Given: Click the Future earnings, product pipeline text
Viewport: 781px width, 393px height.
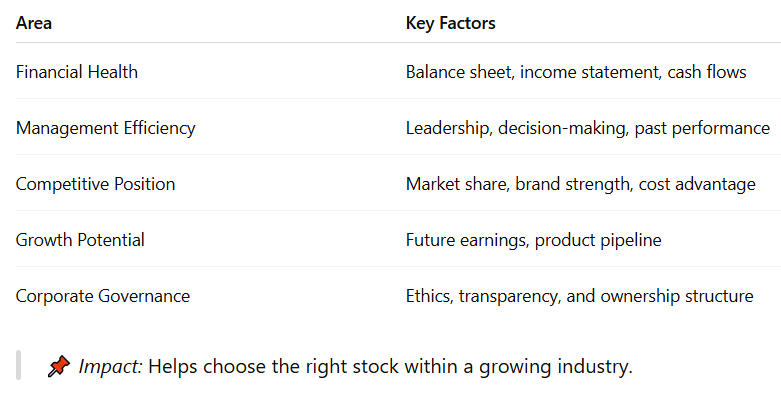Looking at the screenshot, I should [x=533, y=240].
